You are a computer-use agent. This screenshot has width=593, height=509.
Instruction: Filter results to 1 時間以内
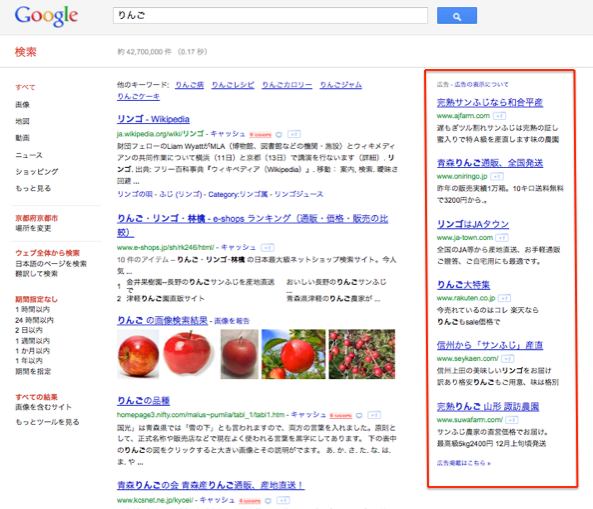33,309
